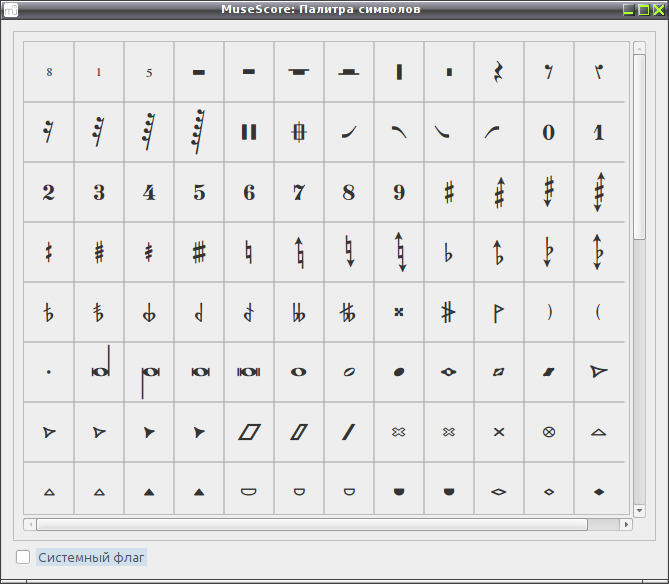Select the eighth rest symbol

coord(549,72)
